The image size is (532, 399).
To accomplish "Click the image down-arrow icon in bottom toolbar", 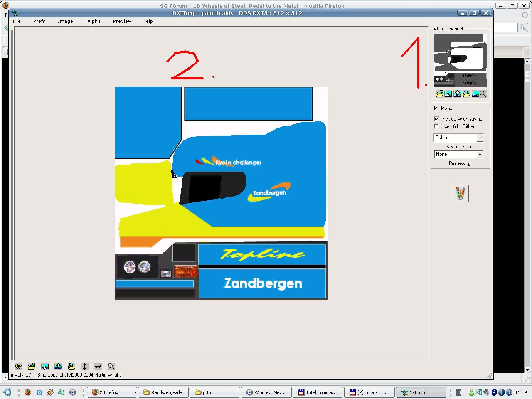I will 45,366.
